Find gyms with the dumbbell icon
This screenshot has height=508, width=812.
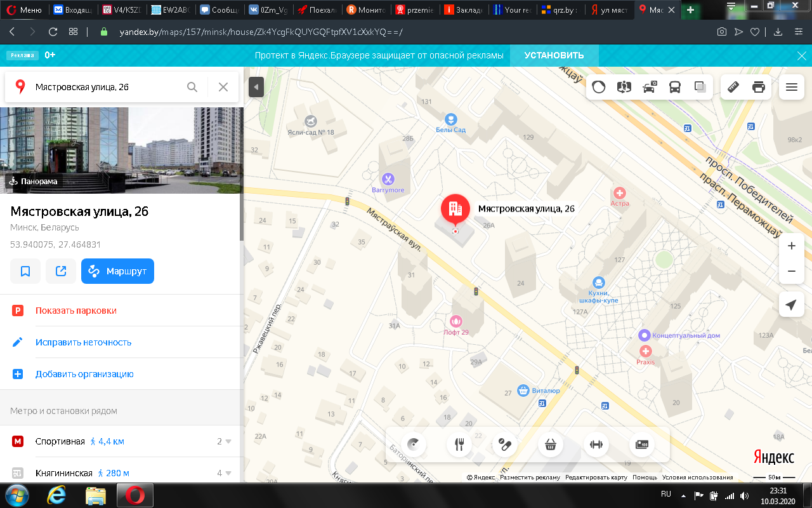pos(596,444)
